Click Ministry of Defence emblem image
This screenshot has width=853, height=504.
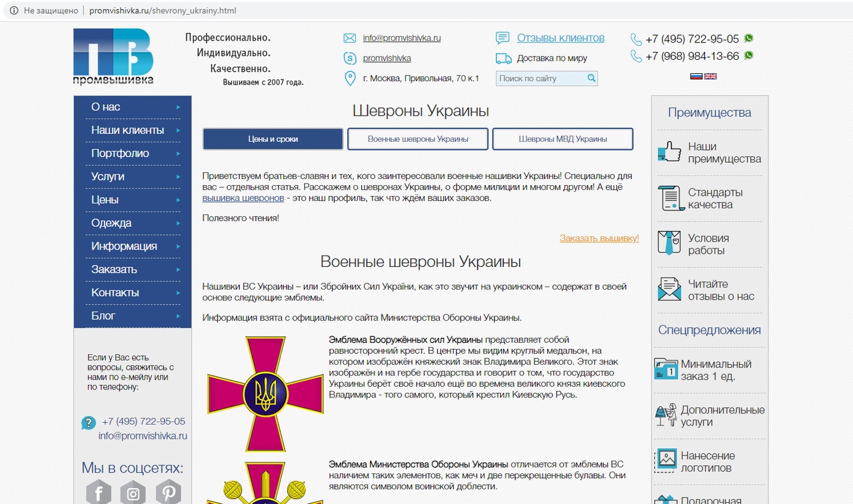(265, 483)
